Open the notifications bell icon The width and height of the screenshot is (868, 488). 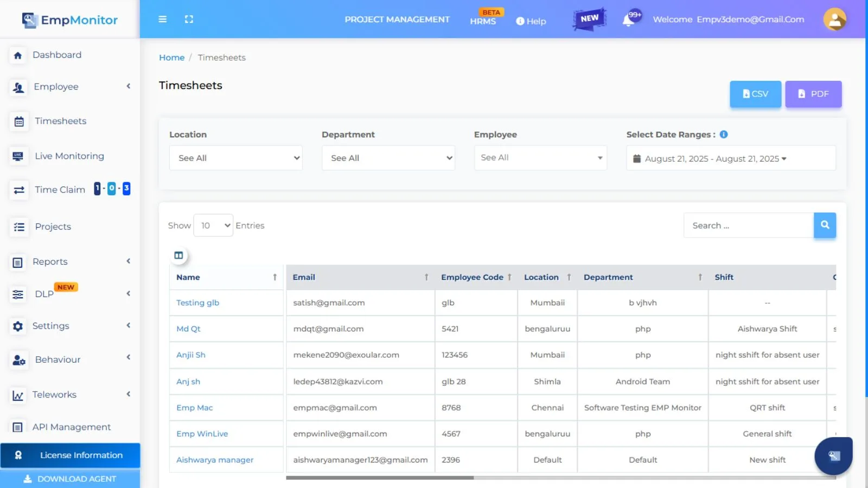point(628,21)
